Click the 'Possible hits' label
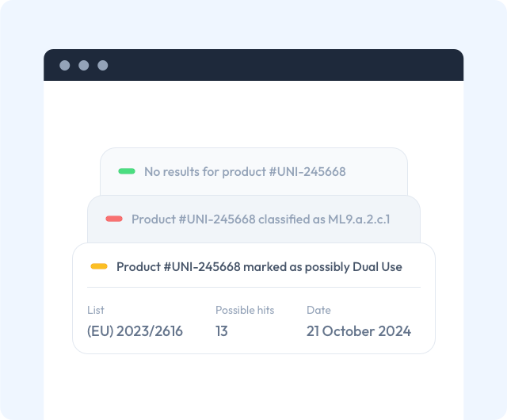Viewport: 507px width, 420px height. pos(245,310)
